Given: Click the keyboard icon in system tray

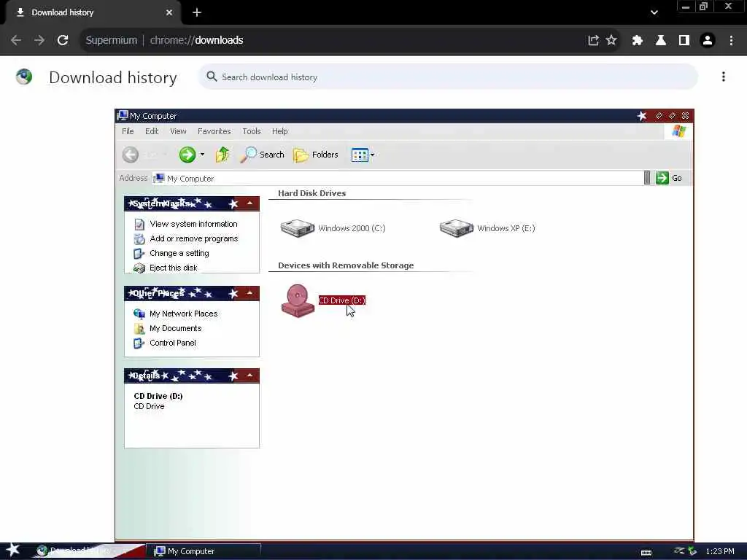Looking at the screenshot, I should click(646, 552).
